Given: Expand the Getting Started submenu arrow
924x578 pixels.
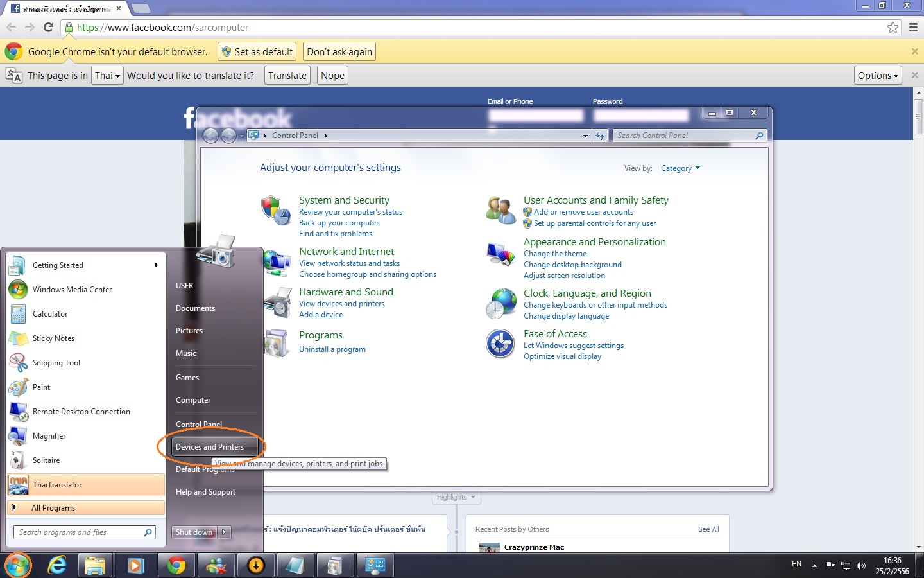Looking at the screenshot, I should [x=156, y=265].
